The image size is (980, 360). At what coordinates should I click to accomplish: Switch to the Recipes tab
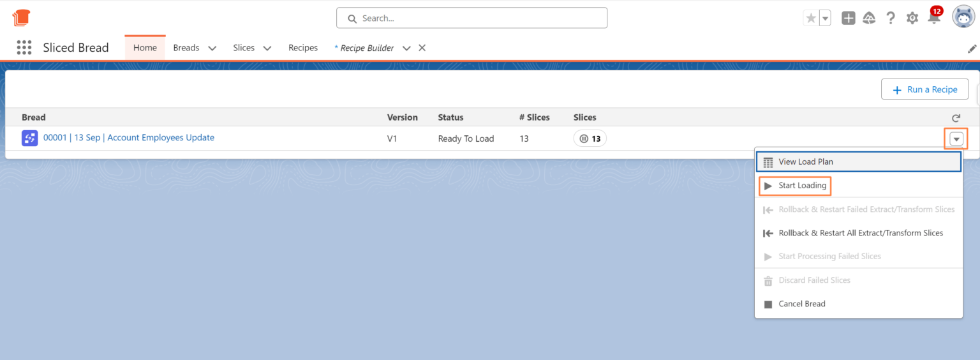point(303,48)
